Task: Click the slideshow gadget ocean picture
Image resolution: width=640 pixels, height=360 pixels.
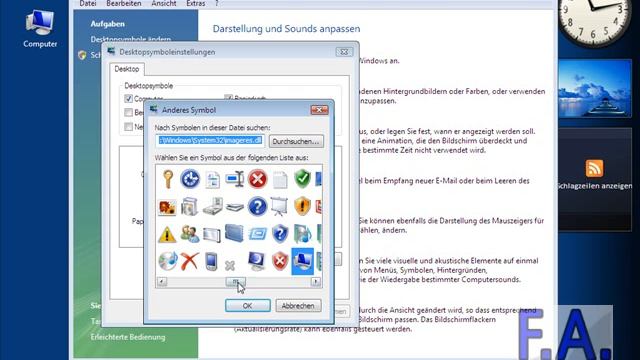Action: click(x=595, y=88)
